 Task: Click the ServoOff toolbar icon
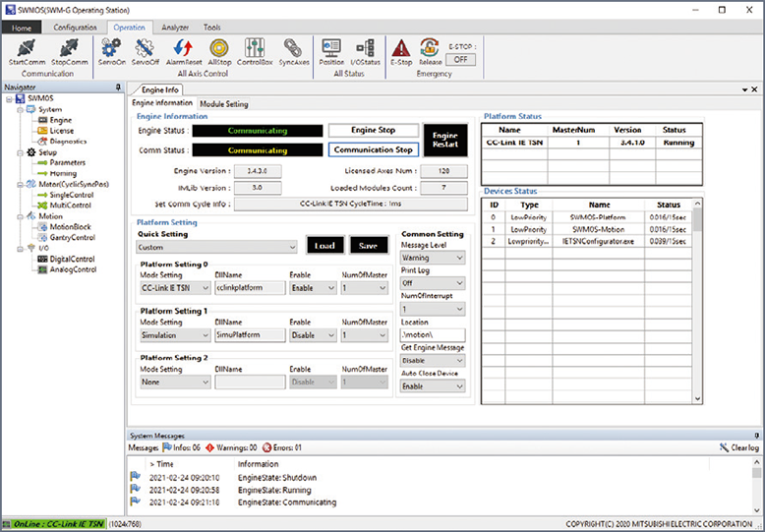pos(146,52)
